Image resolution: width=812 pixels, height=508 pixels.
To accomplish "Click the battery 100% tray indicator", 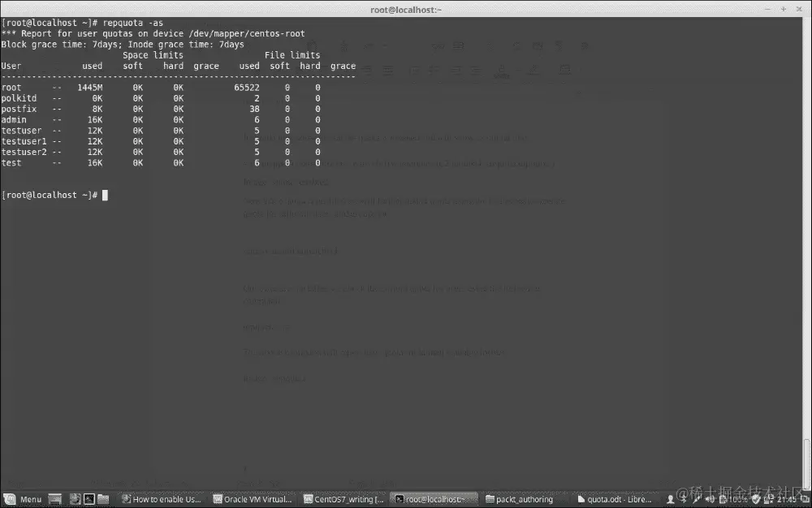I will [732, 499].
